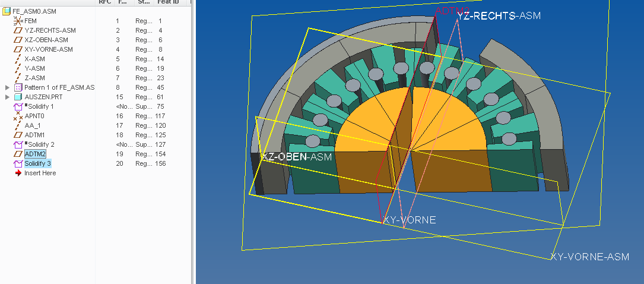The image size is (644, 284).
Task: Click the YZ-RECHTS-ASM plane label in viewport
Action: pos(499,15)
